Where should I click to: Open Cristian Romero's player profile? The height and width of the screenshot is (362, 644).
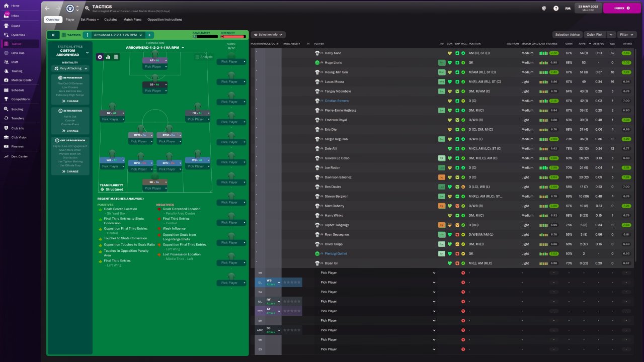(337, 101)
